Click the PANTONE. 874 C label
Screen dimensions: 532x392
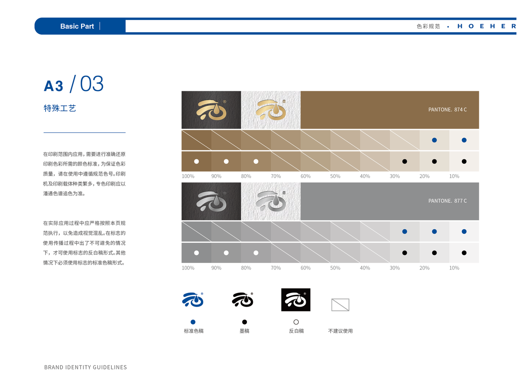coord(447,110)
